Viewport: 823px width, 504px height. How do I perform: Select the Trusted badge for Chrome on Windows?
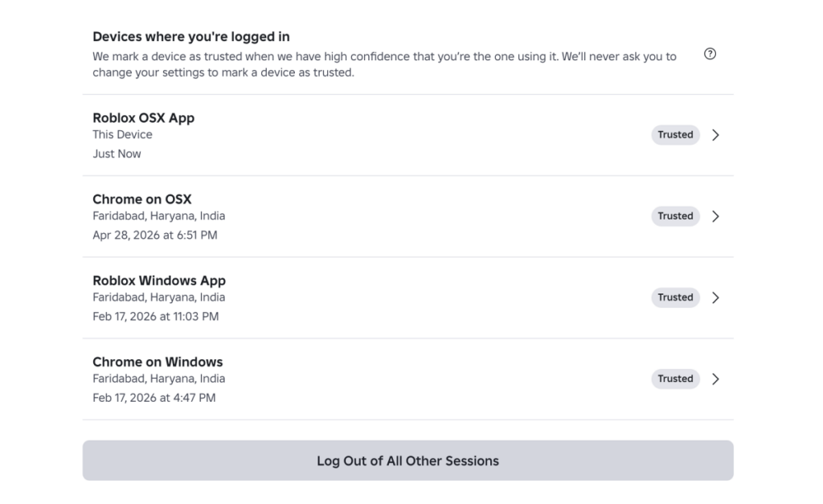tap(675, 379)
